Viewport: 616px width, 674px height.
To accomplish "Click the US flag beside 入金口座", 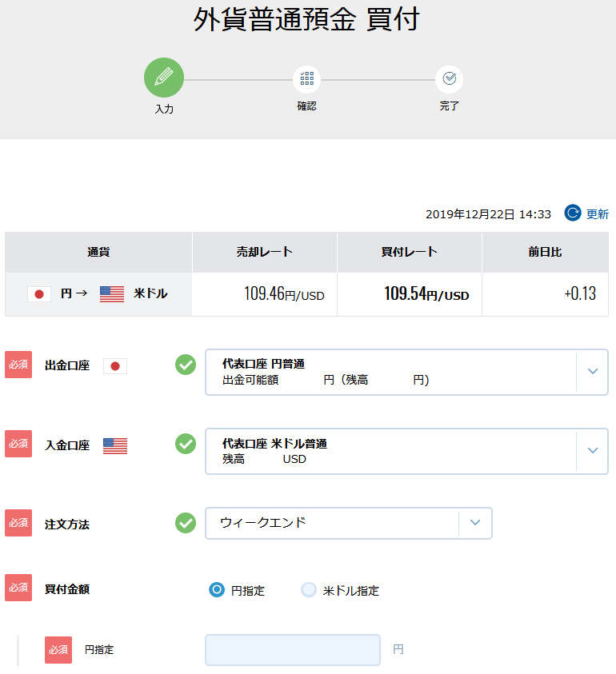I will [x=115, y=446].
